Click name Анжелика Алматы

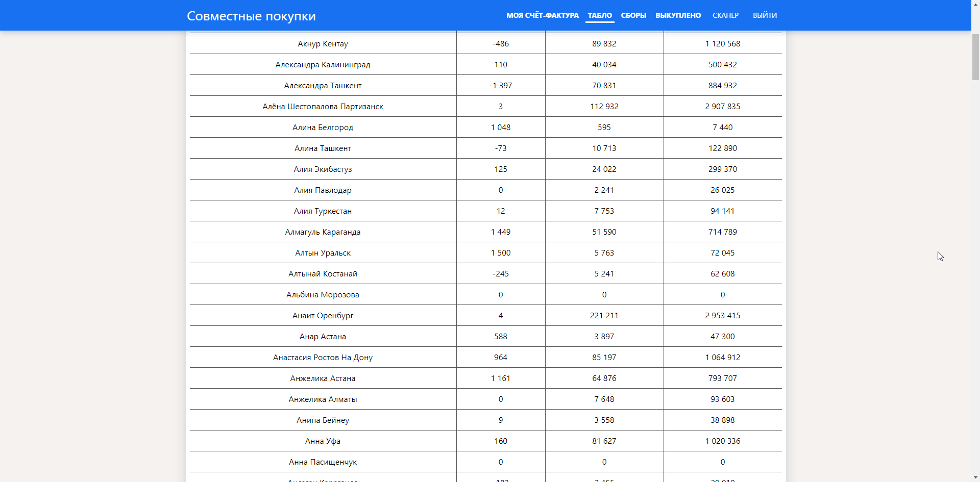click(x=323, y=399)
